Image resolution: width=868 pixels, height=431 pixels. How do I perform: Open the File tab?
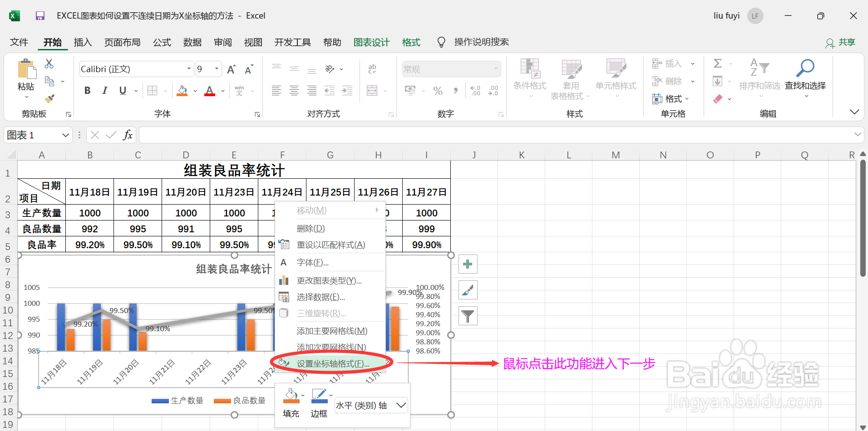19,42
